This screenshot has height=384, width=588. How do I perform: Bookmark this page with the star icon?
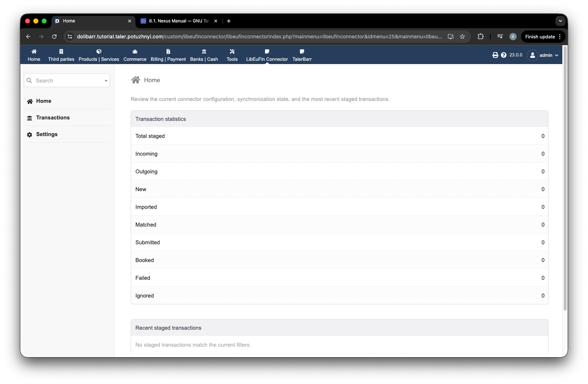tap(462, 37)
